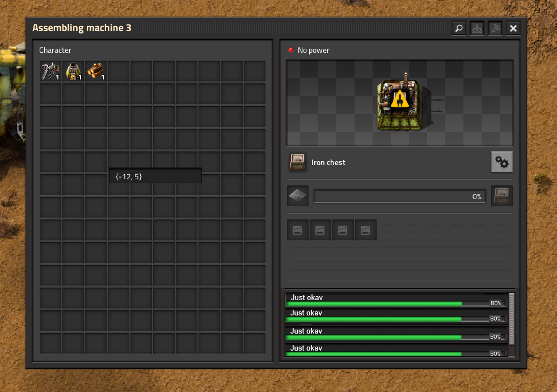Image resolution: width=557 pixels, height=392 pixels.
Task: Select the first empty module slot
Action: click(x=297, y=230)
